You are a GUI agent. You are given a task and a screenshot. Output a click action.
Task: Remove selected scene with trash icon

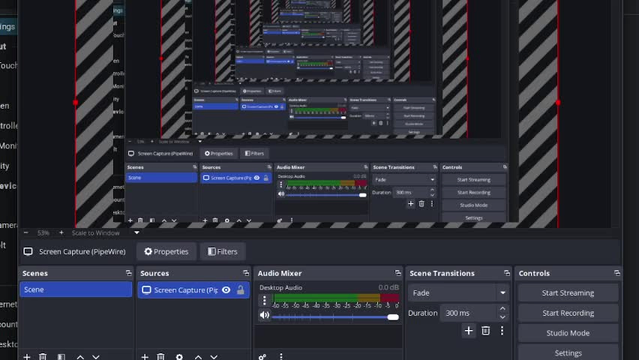click(x=43, y=357)
